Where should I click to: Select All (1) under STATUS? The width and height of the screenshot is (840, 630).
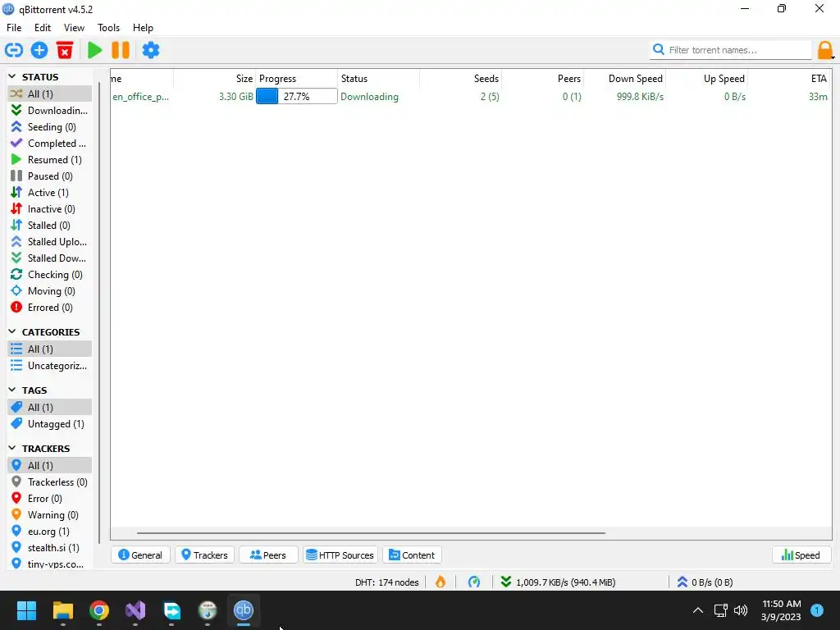pyautogui.click(x=49, y=94)
